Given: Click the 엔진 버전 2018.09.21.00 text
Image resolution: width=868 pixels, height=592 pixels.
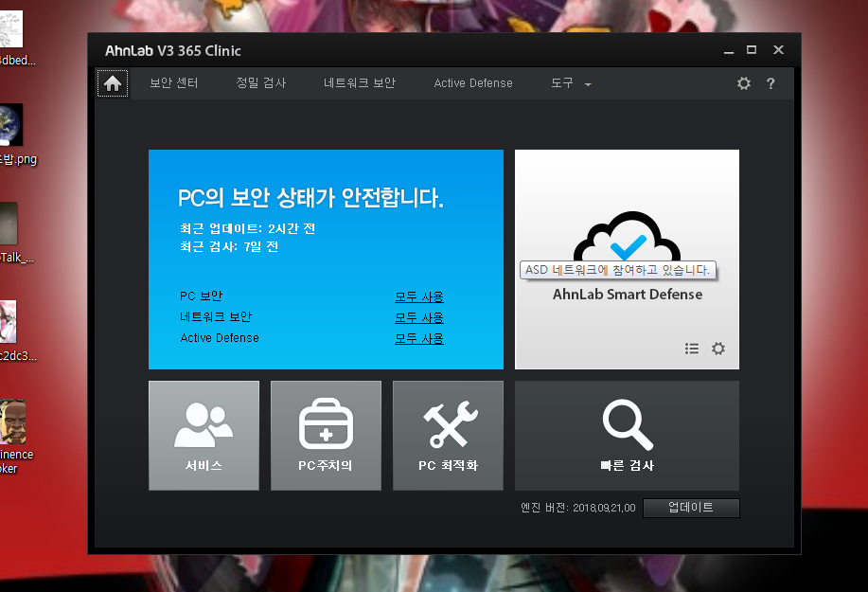Looking at the screenshot, I should click(x=578, y=508).
